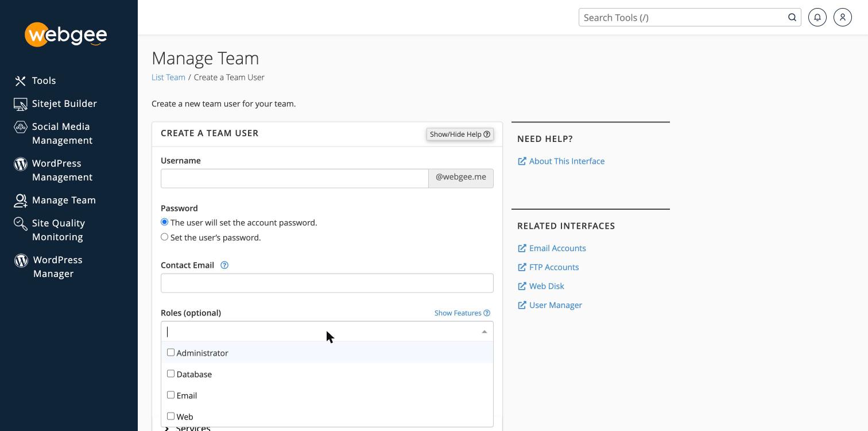
Task: Click the webgee logo
Action: coord(66,34)
